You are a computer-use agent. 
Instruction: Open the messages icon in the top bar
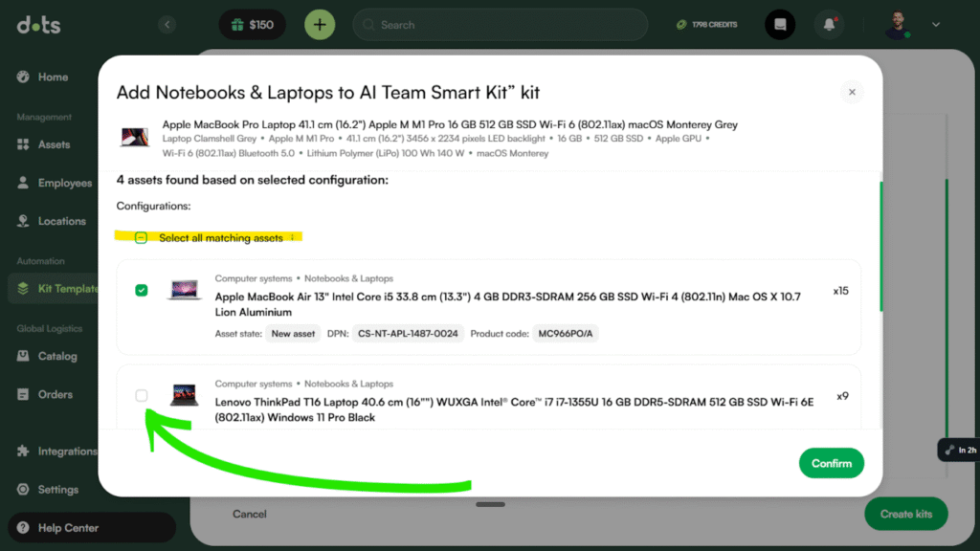click(780, 24)
